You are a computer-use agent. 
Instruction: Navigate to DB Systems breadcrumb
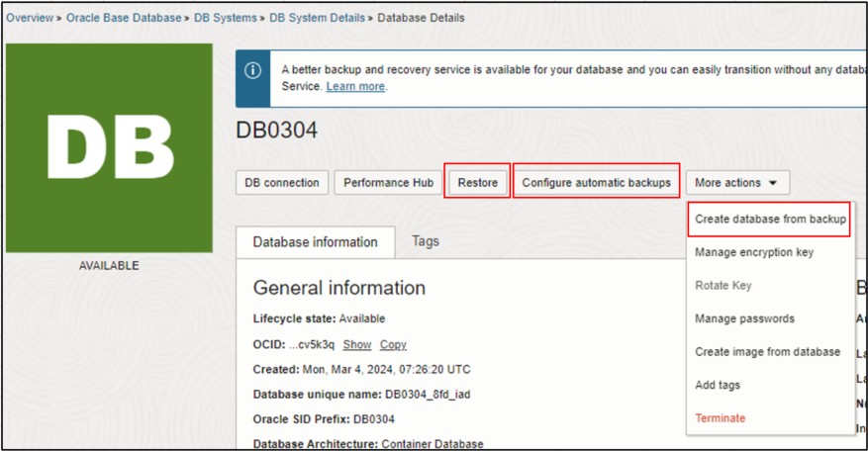click(226, 18)
